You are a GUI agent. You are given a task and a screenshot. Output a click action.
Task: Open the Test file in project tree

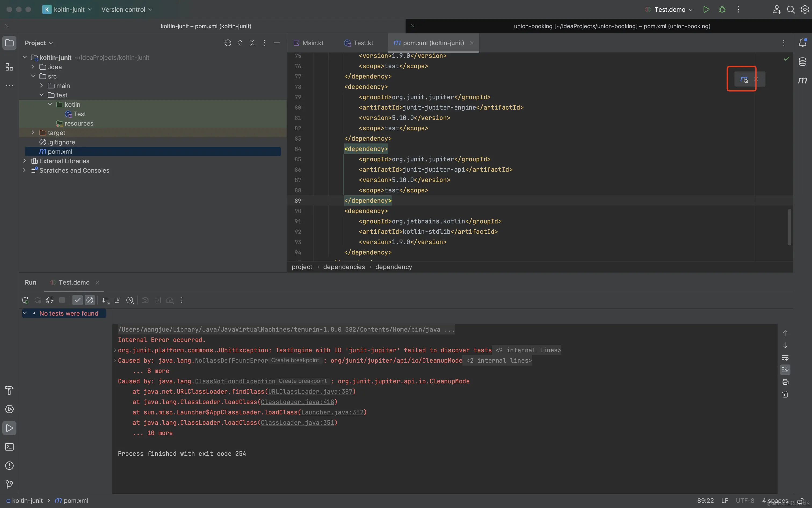pyautogui.click(x=76, y=114)
